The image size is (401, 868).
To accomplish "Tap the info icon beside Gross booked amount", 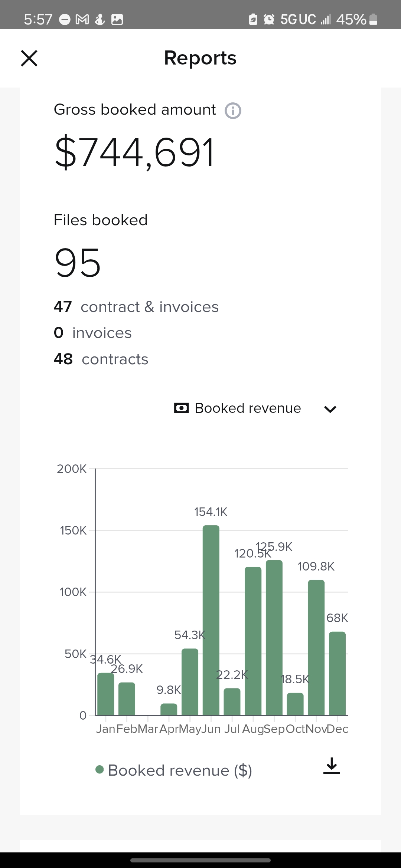I will point(233,111).
